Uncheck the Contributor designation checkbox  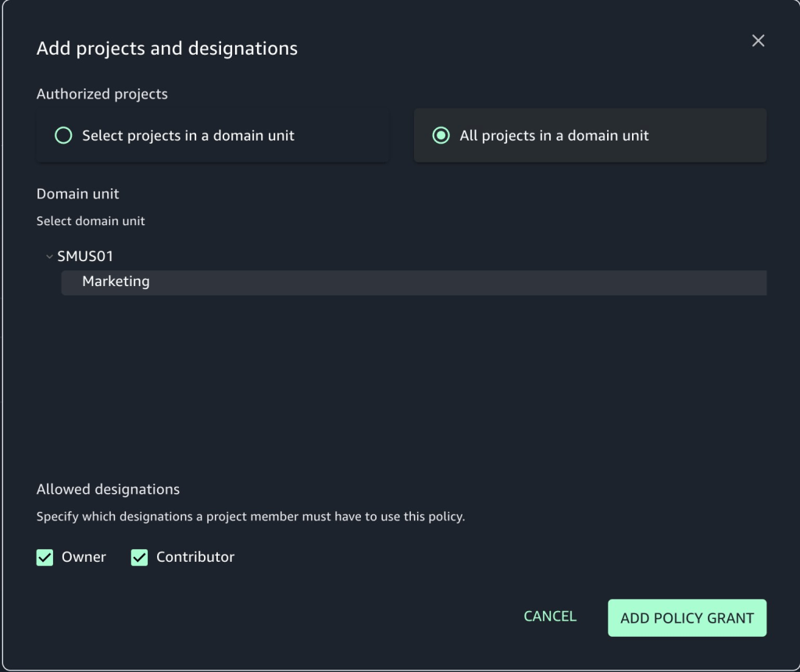click(139, 557)
